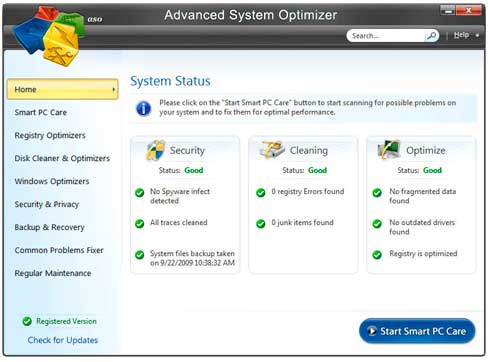The height and width of the screenshot is (362, 488).
Task: Click the Optimize monitor icon
Action: click(389, 149)
